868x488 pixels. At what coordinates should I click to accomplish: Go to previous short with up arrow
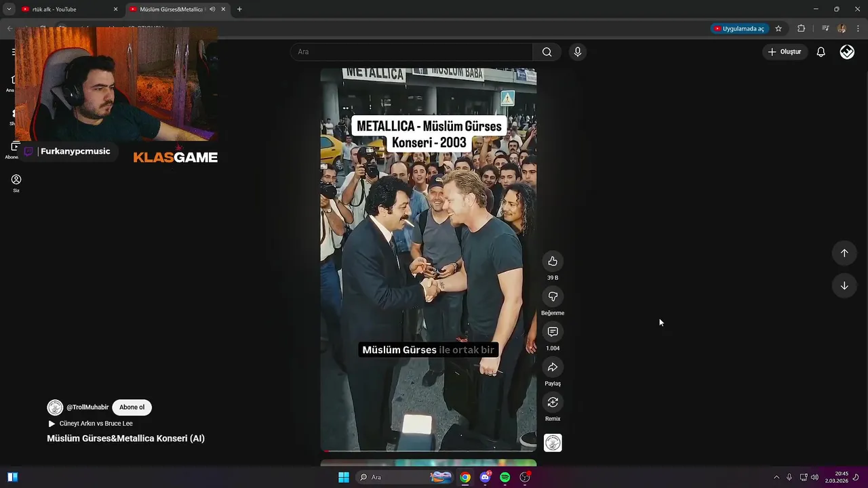click(x=844, y=253)
